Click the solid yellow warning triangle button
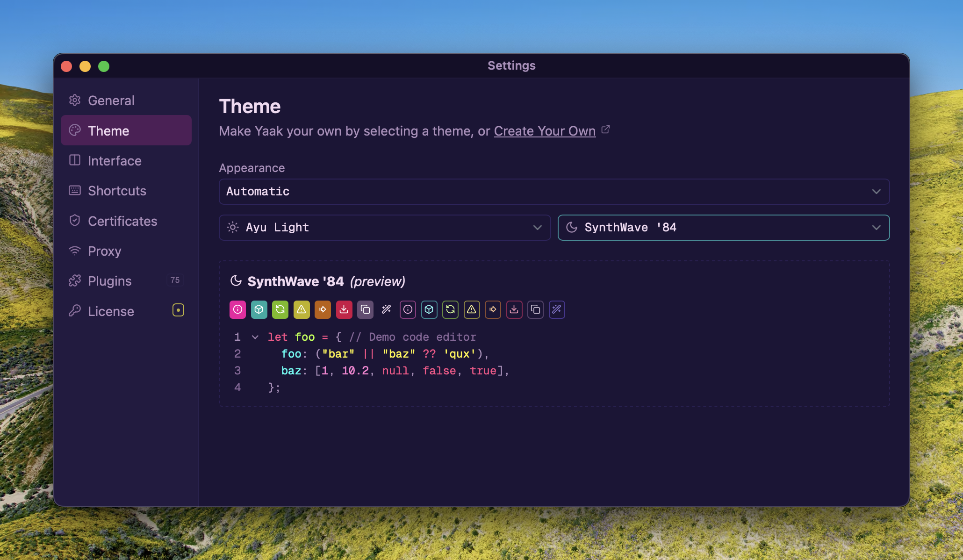 [x=302, y=309]
